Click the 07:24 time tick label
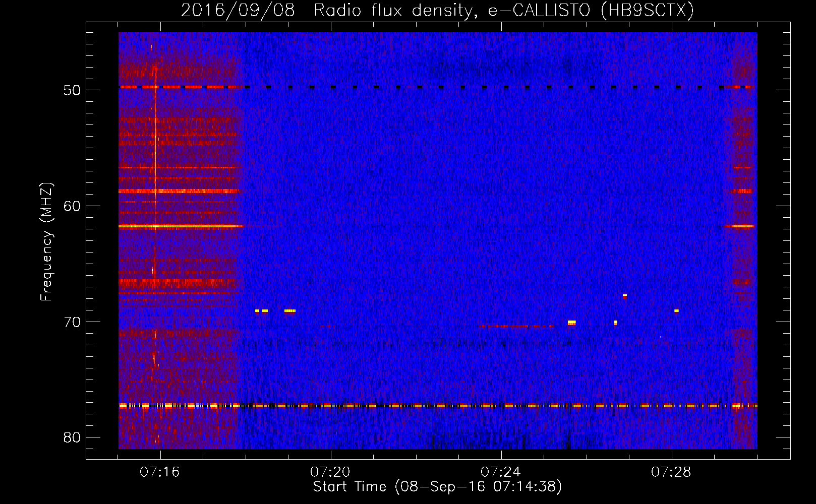Screen dimensions: 816x504 coord(501,472)
